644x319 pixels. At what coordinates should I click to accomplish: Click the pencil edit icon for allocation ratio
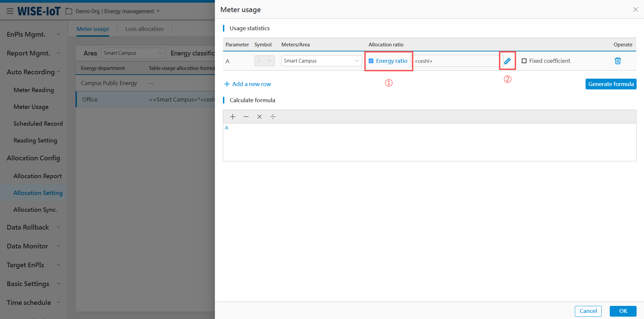pyautogui.click(x=507, y=61)
